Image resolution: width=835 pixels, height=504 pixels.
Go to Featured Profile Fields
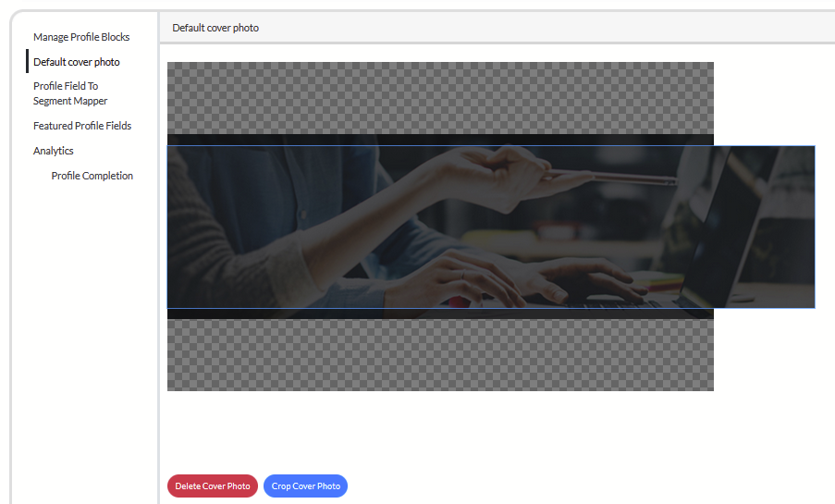point(82,126)
